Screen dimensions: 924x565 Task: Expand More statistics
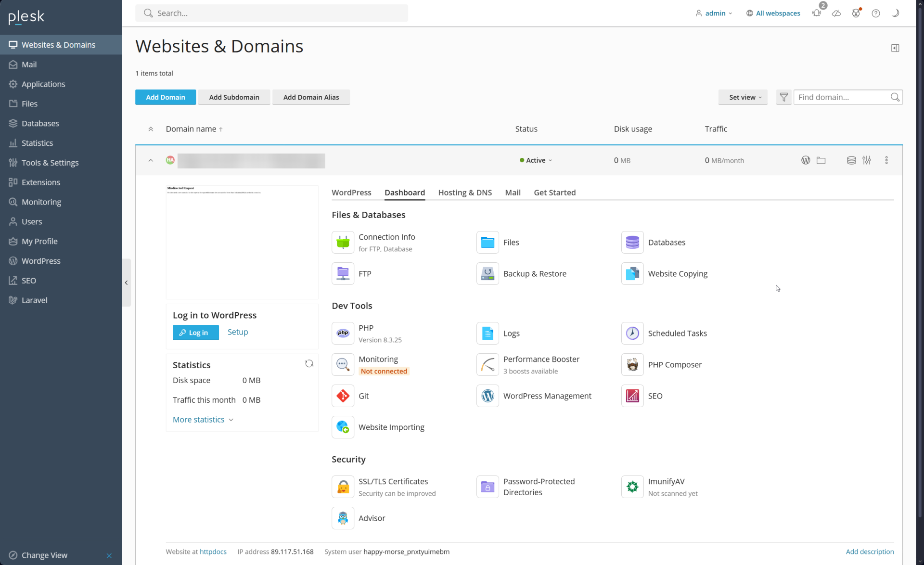pyautogui.click(x=203, y=420)
